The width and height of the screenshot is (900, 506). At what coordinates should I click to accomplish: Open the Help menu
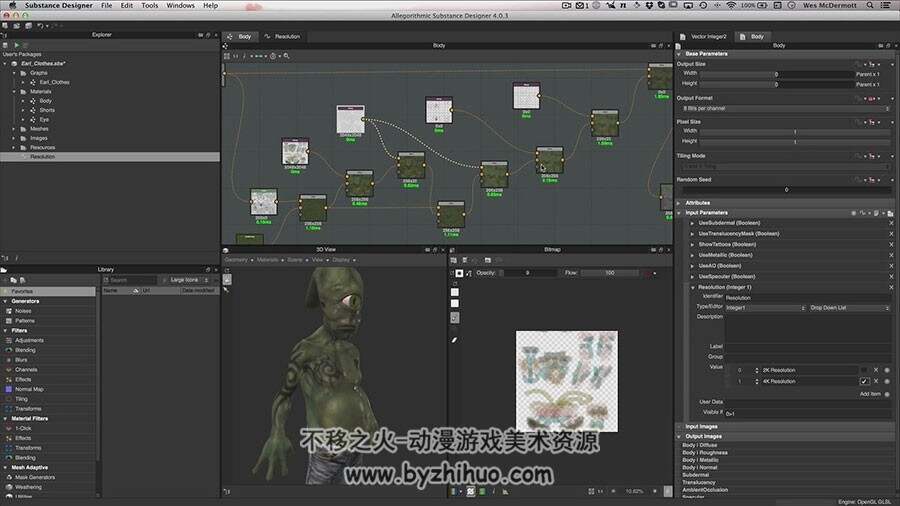click(x=210, y=5)
